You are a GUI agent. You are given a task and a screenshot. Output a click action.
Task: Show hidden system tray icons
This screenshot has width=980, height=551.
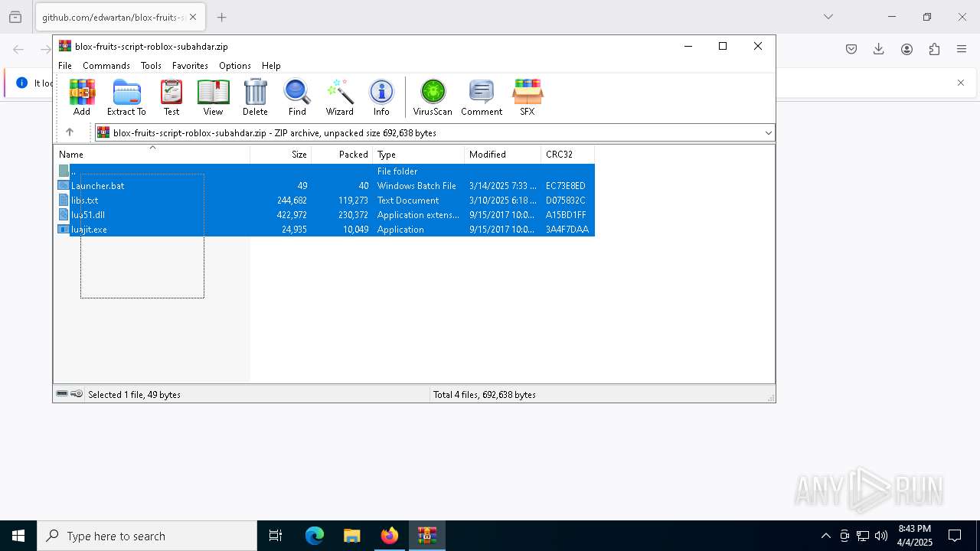tap(825, 536)
